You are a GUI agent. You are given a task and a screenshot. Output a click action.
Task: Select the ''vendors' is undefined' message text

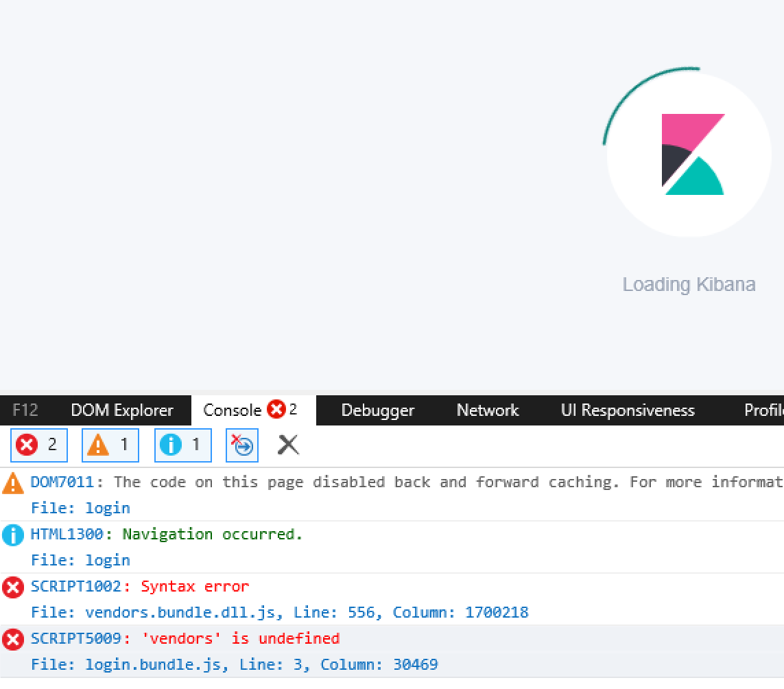[x=240, y=638]
